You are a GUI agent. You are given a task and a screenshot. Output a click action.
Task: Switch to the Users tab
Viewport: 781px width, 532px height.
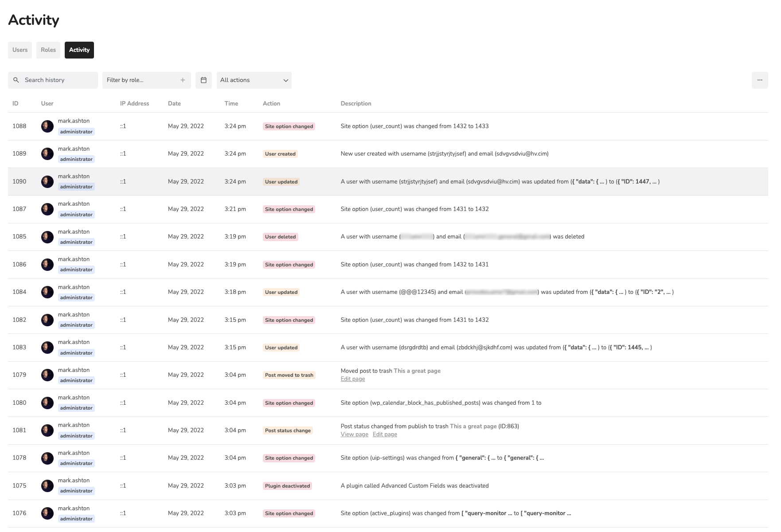20,50
